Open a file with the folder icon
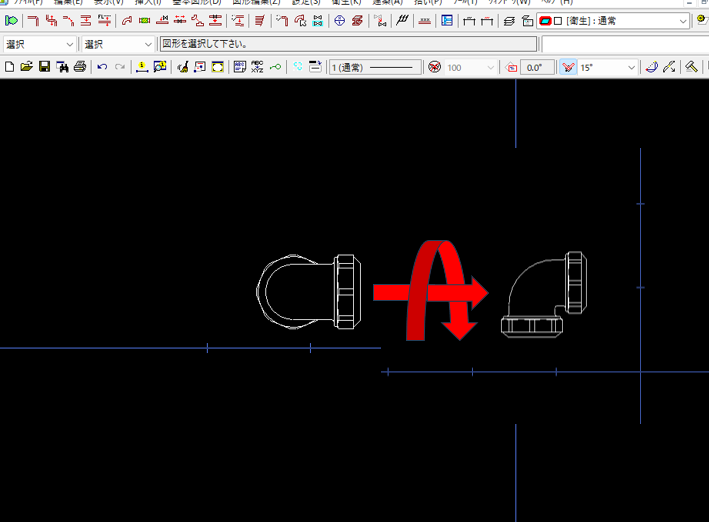Image resolution: width=709 pixels, height=522 pixels. tap(27, 67)
